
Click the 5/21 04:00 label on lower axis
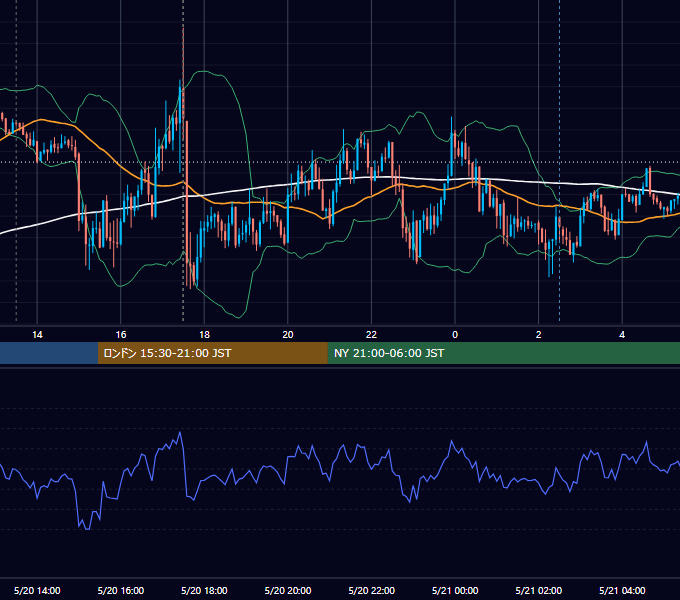pyautogui.click(x=622, y=590)
